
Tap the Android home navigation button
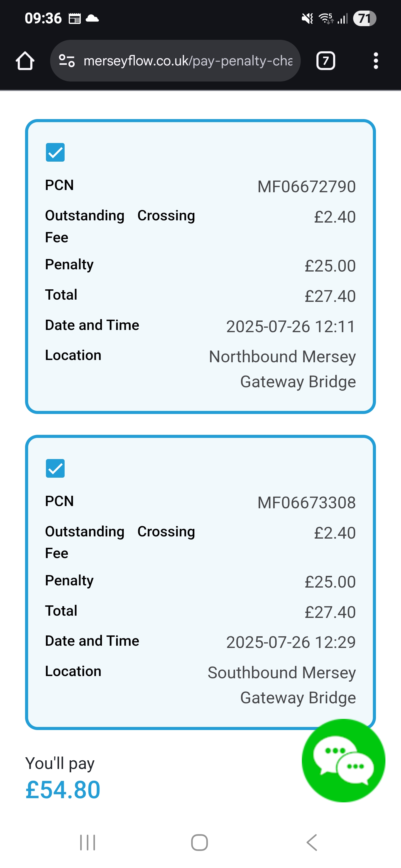pyautogui.click(x=199, y=842)
